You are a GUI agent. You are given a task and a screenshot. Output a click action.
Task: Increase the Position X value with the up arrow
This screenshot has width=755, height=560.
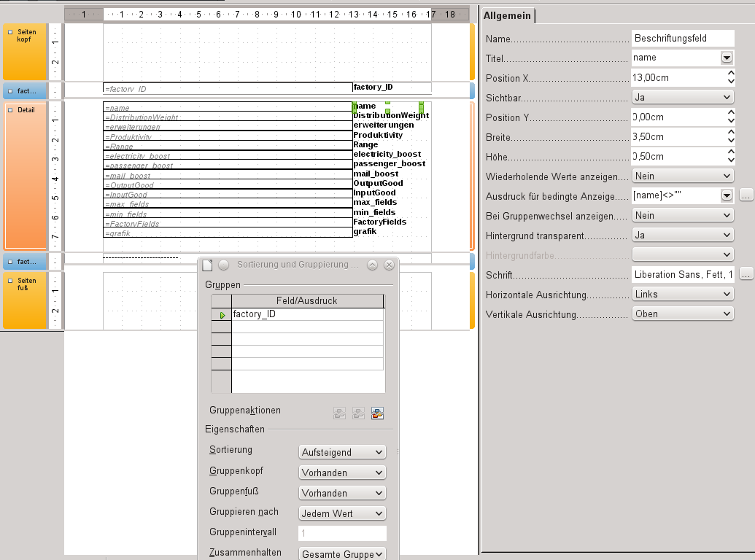click(731, 73)
